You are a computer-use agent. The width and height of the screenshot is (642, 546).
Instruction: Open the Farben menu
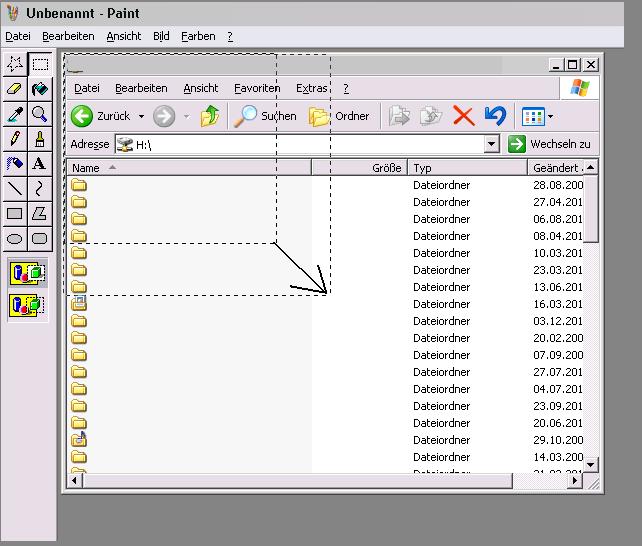198,36
